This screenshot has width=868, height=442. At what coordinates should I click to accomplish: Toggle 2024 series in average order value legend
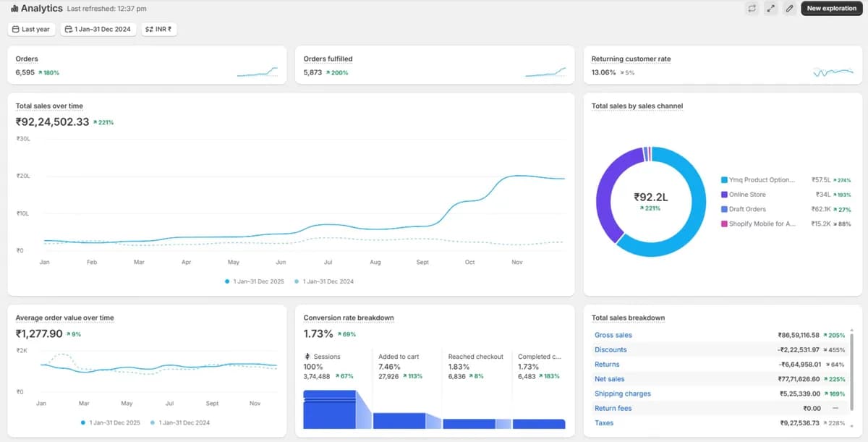click(180, 422)
